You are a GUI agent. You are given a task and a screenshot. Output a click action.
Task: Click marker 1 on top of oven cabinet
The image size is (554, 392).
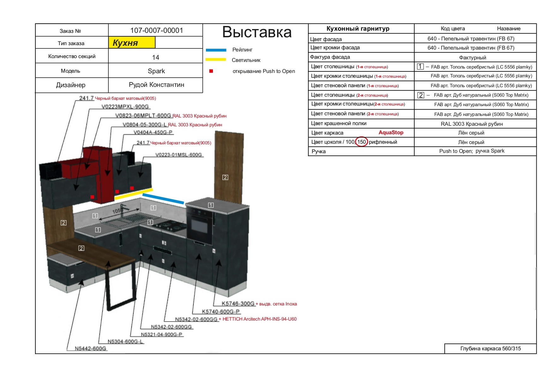point(211,205)
